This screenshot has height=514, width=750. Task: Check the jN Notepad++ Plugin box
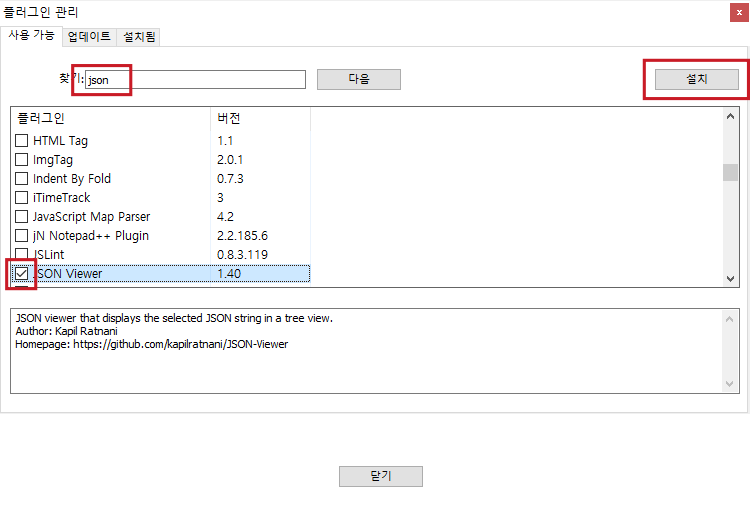click(22, 236)
